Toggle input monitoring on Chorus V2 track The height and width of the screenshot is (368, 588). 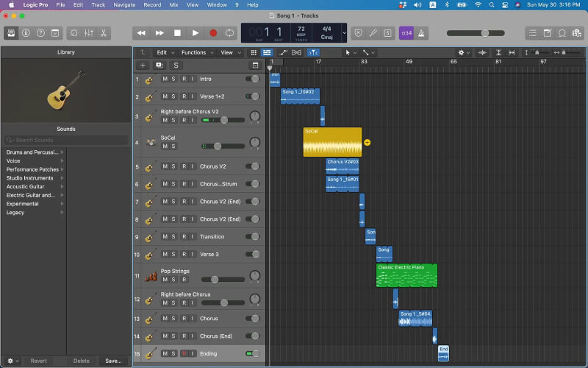(x=193, y=166)
